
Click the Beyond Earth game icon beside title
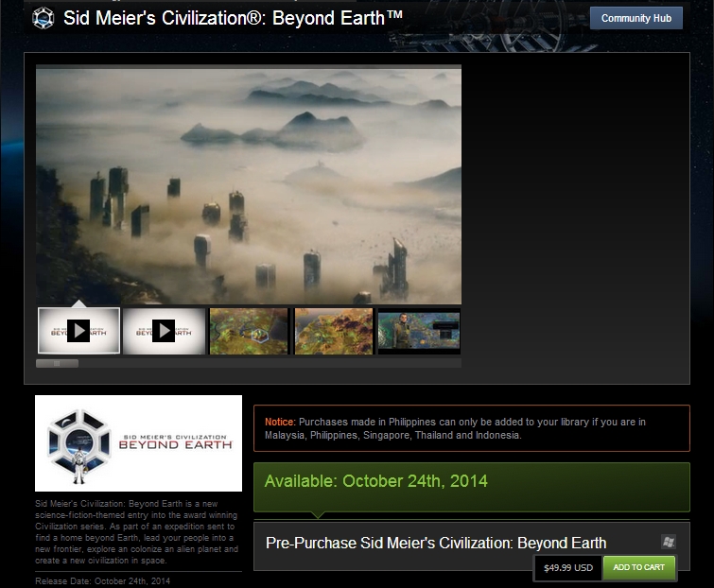point(44,18)
